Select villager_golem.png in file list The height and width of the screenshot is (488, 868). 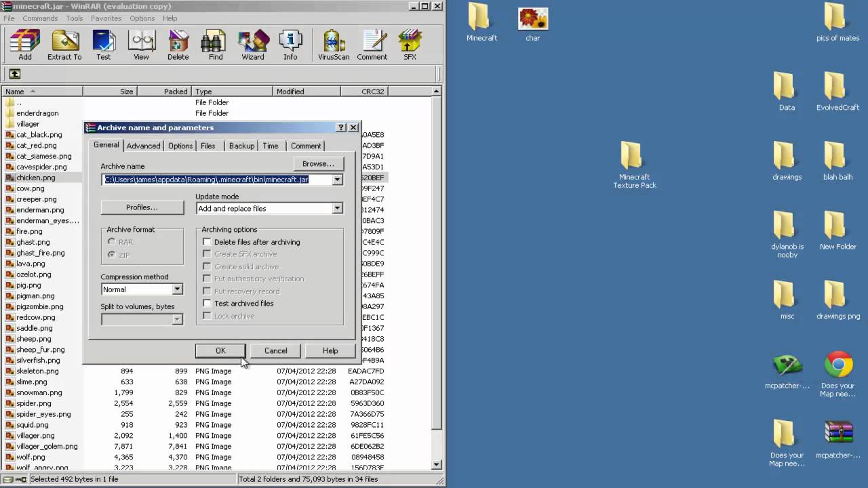point(47,447)
